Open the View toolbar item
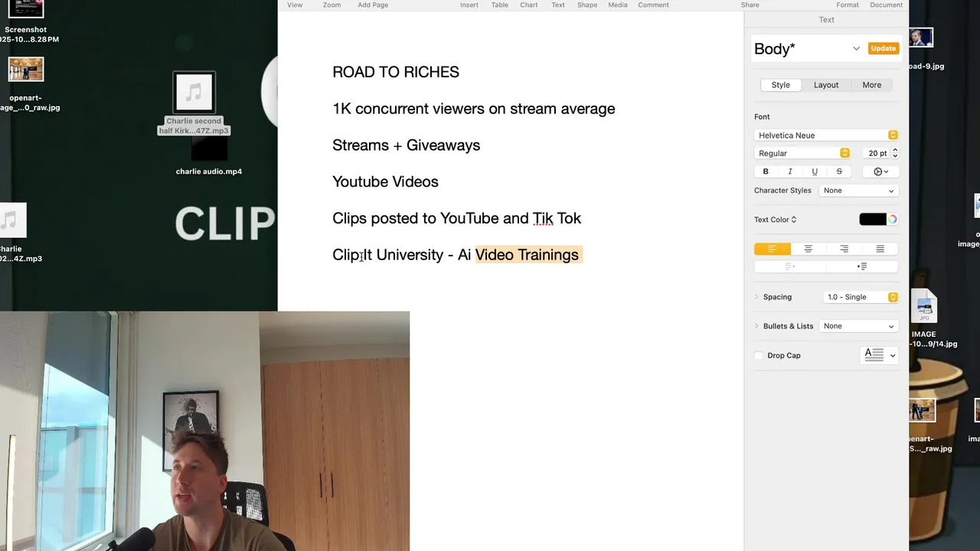980x551 pixels. [x=295, y=5]
